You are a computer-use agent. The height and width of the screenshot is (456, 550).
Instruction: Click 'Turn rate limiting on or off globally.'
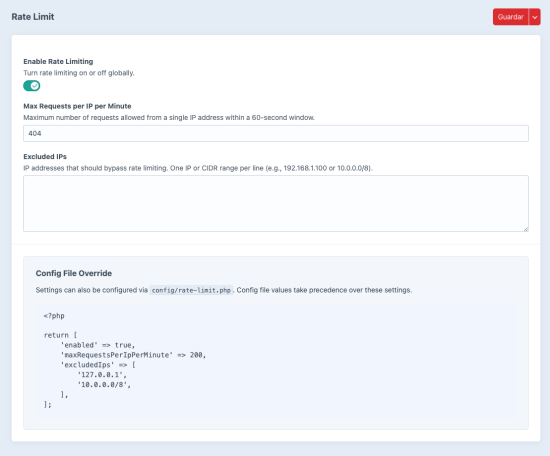tap(79, 73)
